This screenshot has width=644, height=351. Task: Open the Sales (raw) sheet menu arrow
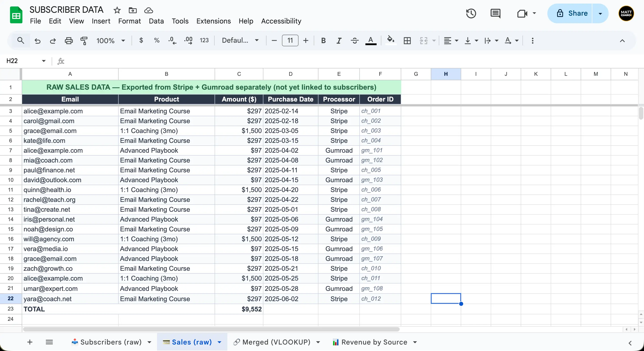pos(219,342)
